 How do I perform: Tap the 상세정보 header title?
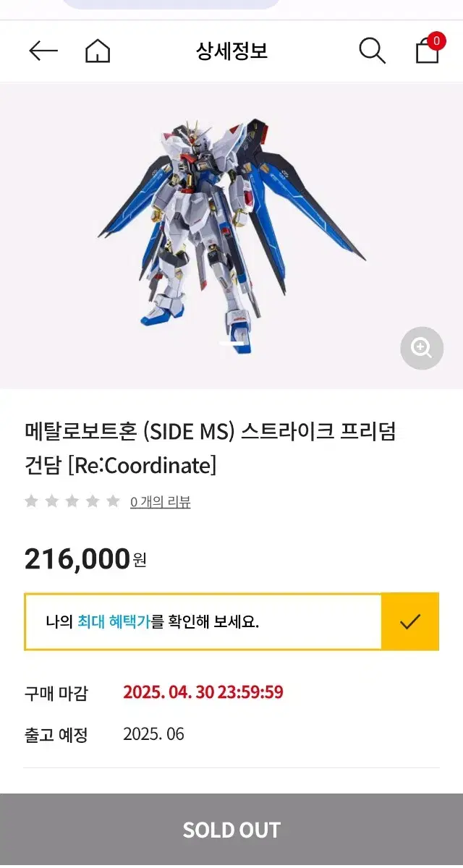pyautogui.click(x=231, y=51)
